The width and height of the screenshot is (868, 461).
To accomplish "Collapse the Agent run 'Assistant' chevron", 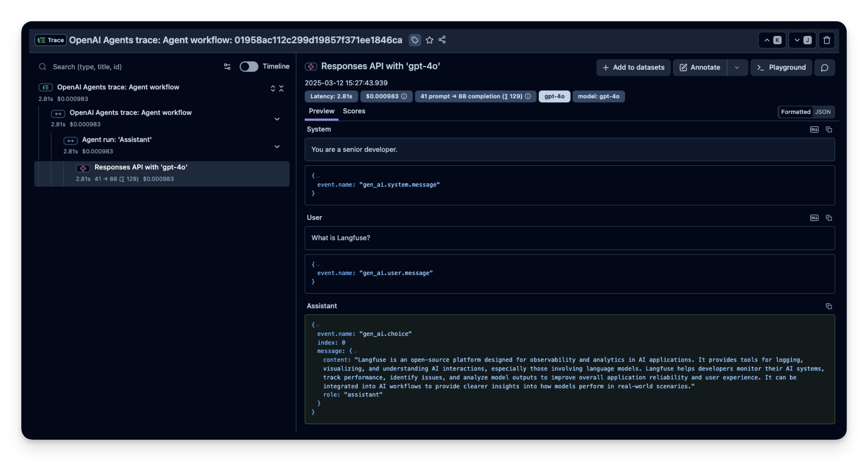I will tap(277, 147).
